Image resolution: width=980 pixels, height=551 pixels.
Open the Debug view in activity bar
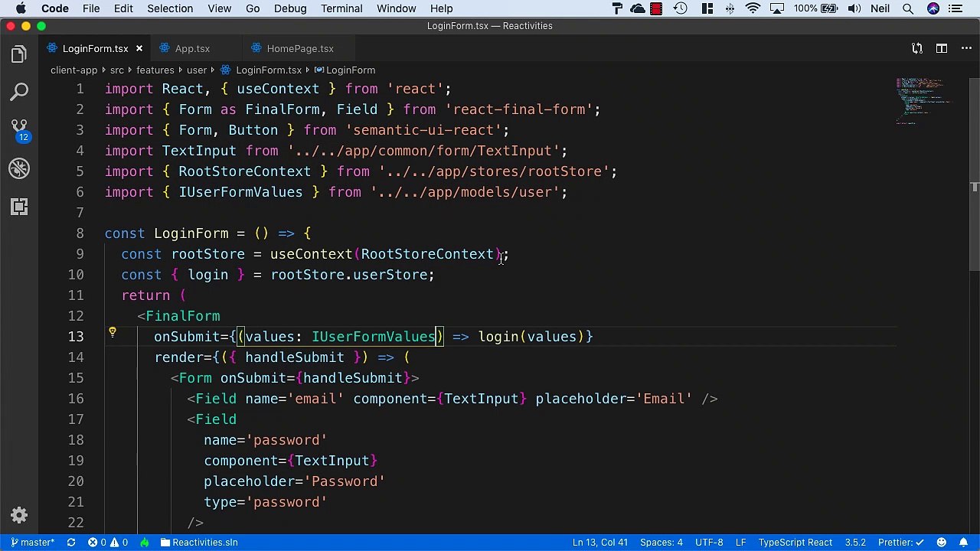[x=19, y=168]
